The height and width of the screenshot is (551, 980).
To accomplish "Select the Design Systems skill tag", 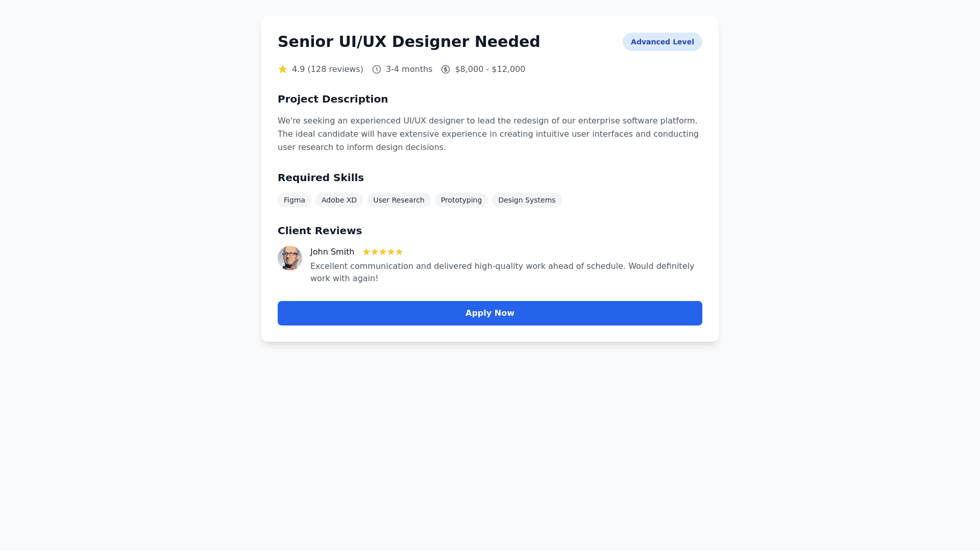I will tap(527, 200).
